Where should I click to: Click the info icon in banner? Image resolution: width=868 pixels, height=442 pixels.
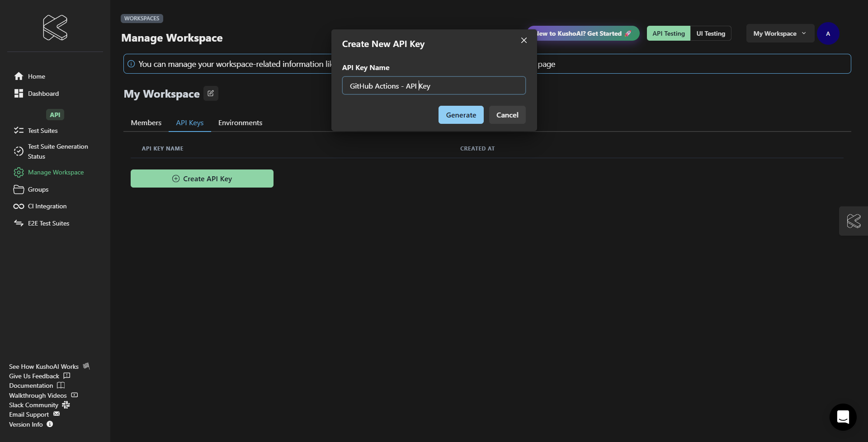[x=131, y=64]
